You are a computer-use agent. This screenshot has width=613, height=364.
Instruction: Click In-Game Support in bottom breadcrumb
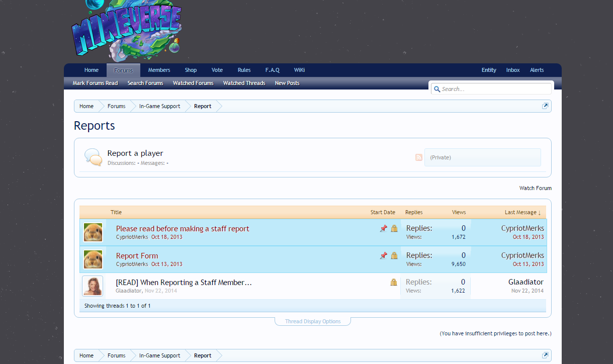click(159, 355)
